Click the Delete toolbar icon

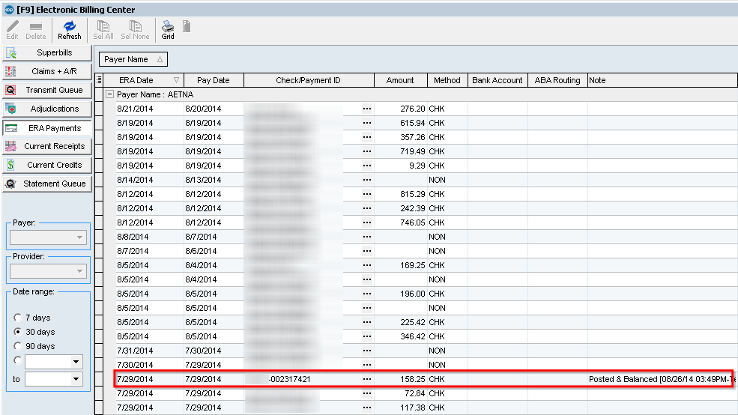tap(36, 30)
